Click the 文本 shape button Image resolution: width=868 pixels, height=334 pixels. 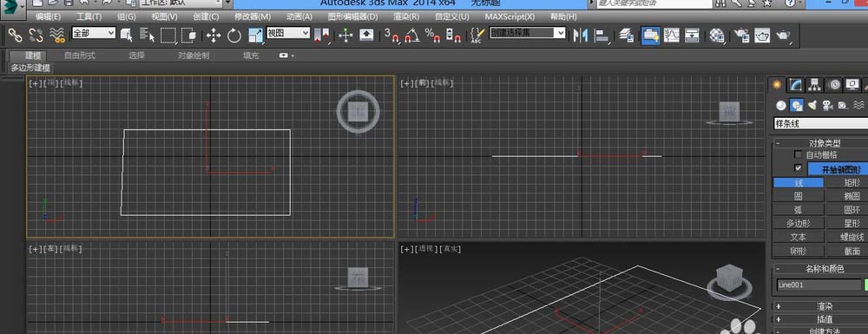click(x=799, y=237)
